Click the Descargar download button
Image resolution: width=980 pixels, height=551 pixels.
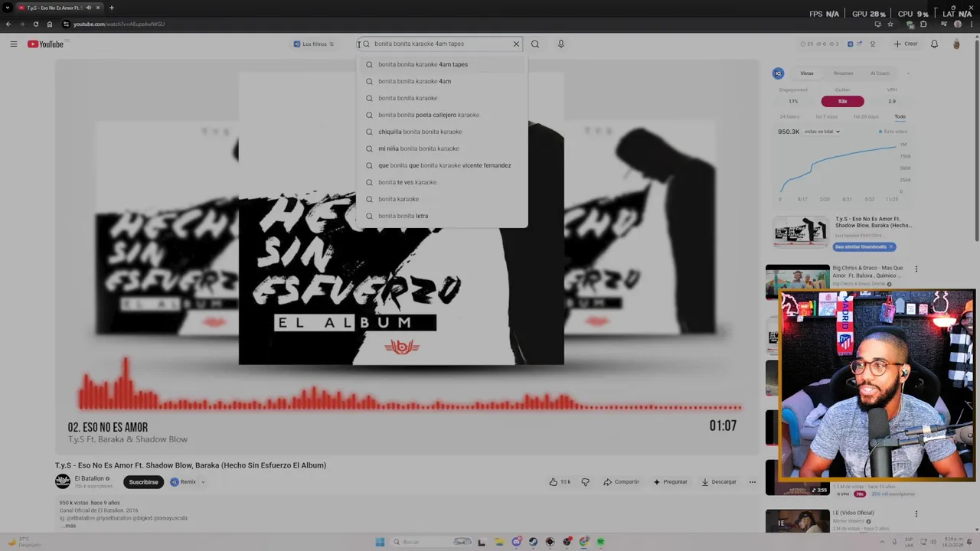[719, 482]
